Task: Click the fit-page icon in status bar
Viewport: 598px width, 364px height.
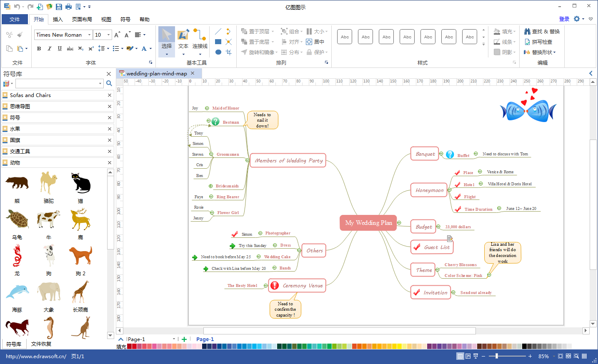Action: pos(560,356)
